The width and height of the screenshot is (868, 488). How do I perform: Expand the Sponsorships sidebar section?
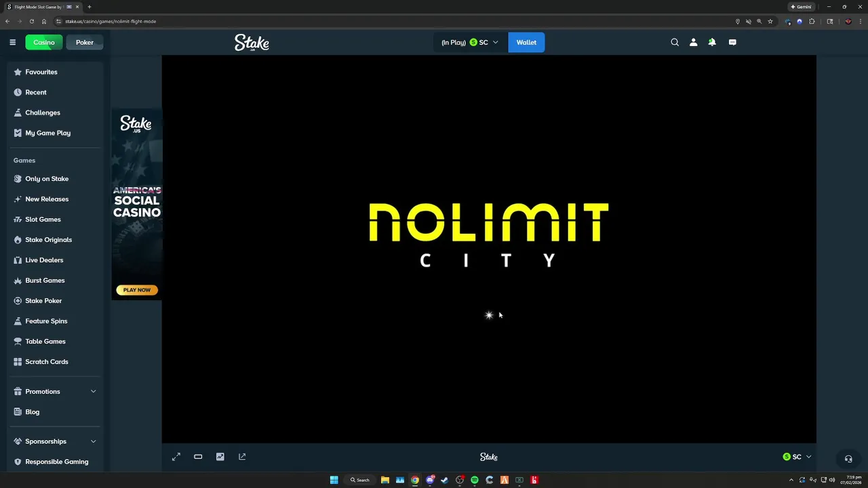point(56,441)
